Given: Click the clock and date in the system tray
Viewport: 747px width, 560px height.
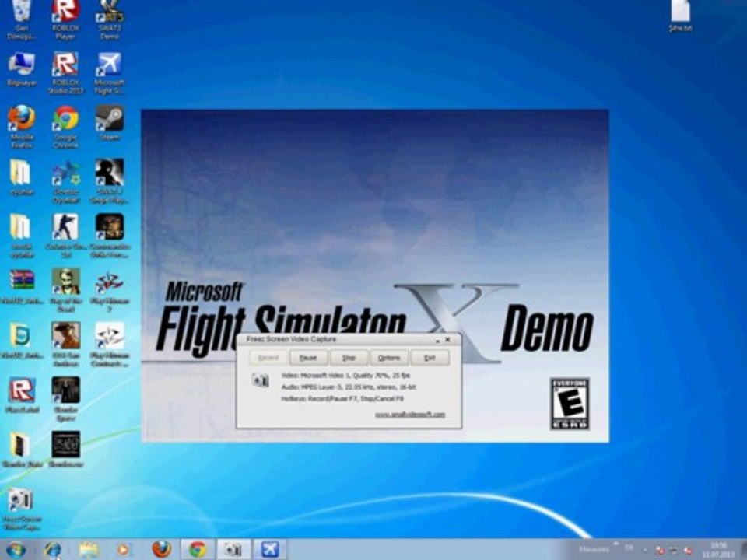Looking at the screenshot, I should coord(718,550).
